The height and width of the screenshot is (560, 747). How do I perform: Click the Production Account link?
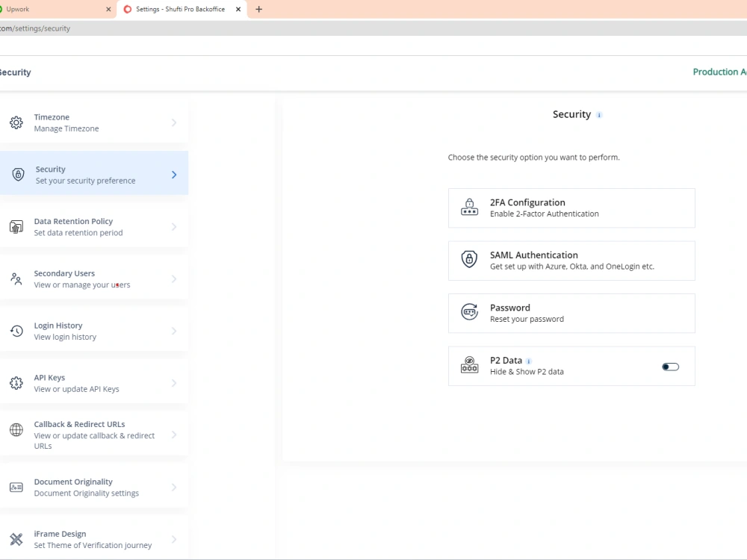[719, 72]
